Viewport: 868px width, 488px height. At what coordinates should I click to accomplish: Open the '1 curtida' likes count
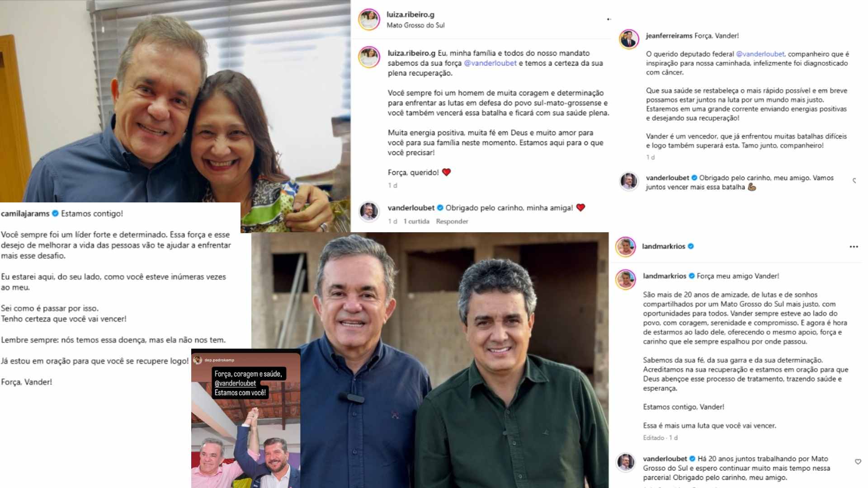tap(416, 221)
